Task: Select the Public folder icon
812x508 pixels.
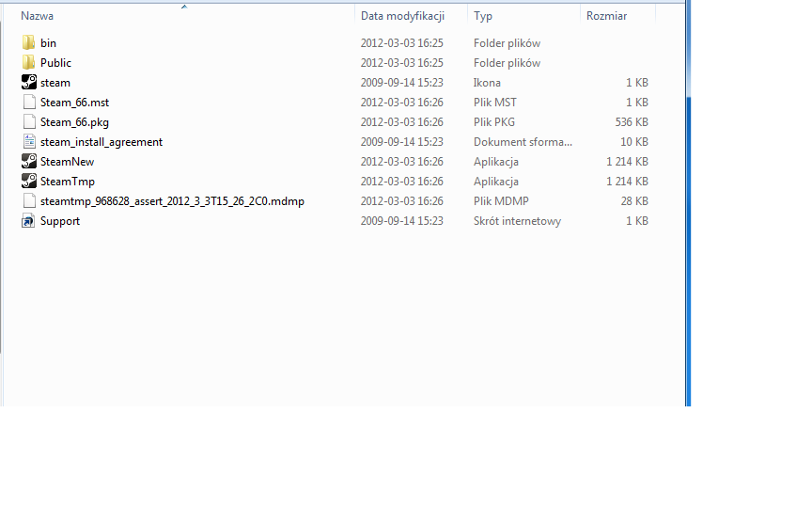Action: click(28, 62)
